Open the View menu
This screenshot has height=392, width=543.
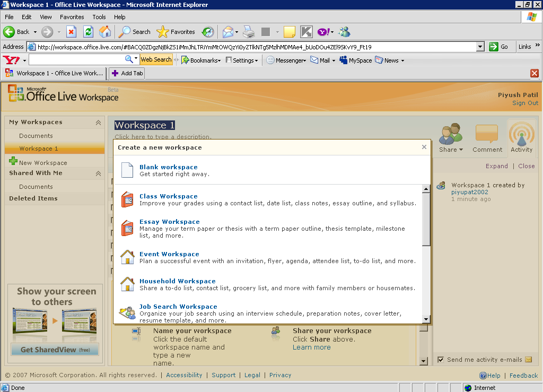[x=46, y=17]
